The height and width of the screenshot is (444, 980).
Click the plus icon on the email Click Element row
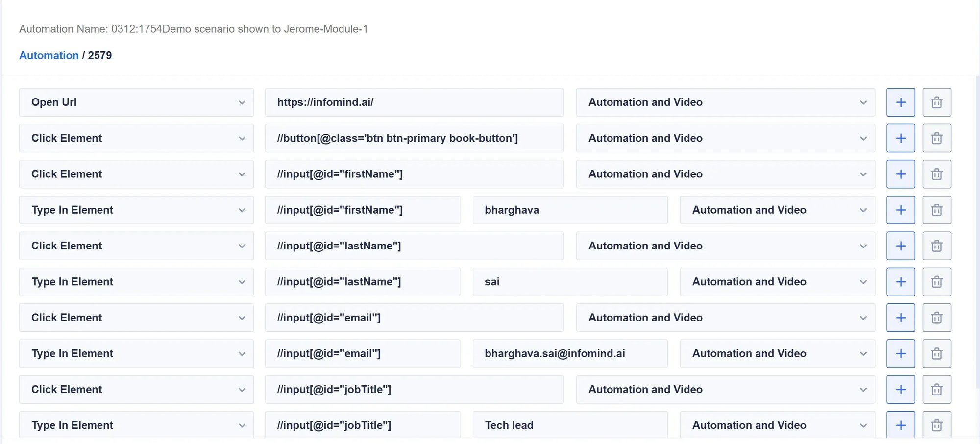pyautogui.click(x=901, y=318)
